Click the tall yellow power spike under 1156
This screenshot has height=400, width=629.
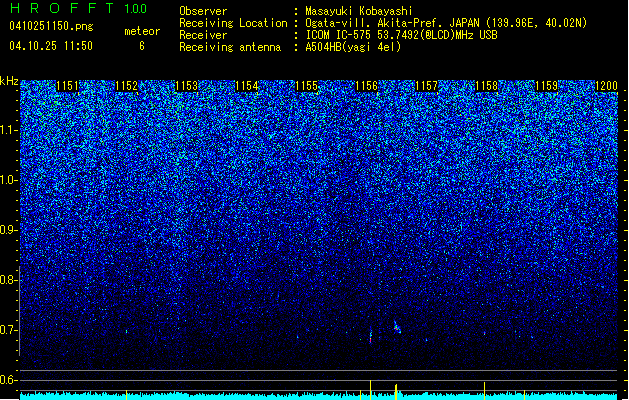(x=370, y=390)
